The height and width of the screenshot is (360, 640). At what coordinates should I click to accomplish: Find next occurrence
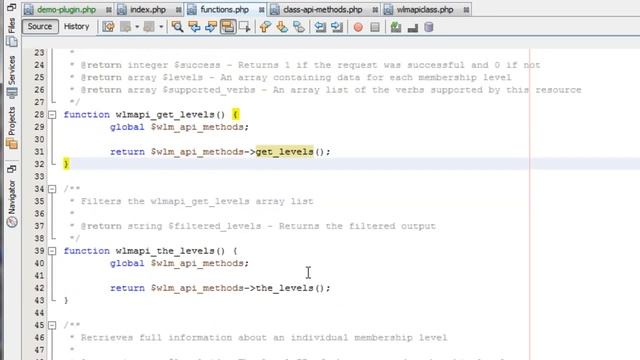(211, 27)
